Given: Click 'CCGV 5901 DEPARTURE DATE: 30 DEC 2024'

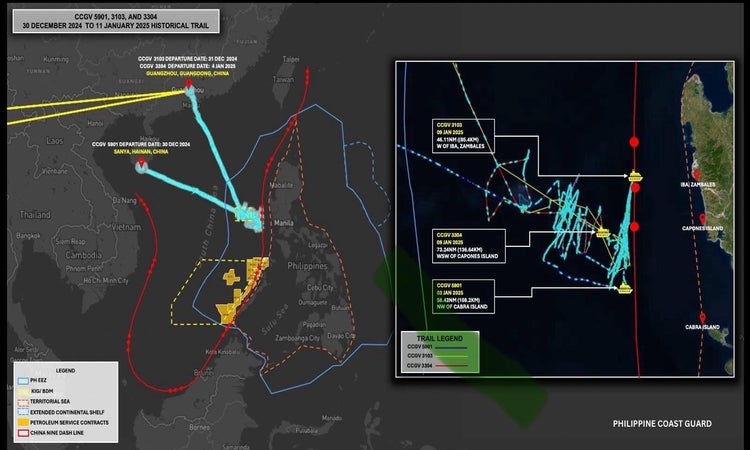Looking at the screenshot, I should click(x=141, y=144).
